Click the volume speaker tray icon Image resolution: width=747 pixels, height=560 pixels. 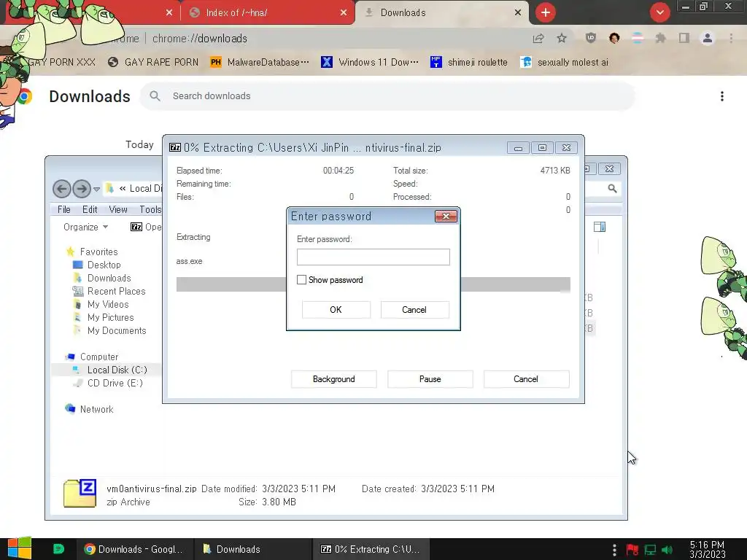pos(667,550)
